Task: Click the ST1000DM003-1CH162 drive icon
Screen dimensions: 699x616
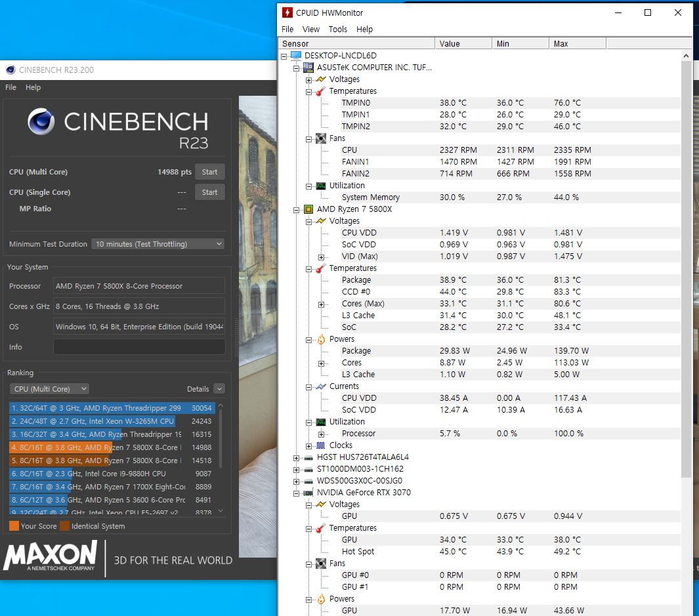Action: (x=308, y=469)
